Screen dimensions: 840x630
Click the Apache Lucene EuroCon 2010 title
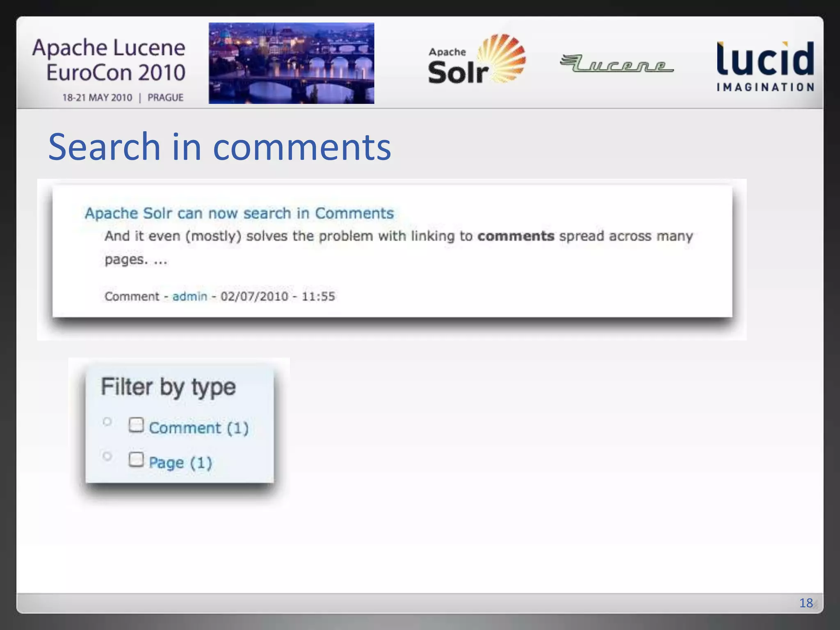click(x=109, y=60)
